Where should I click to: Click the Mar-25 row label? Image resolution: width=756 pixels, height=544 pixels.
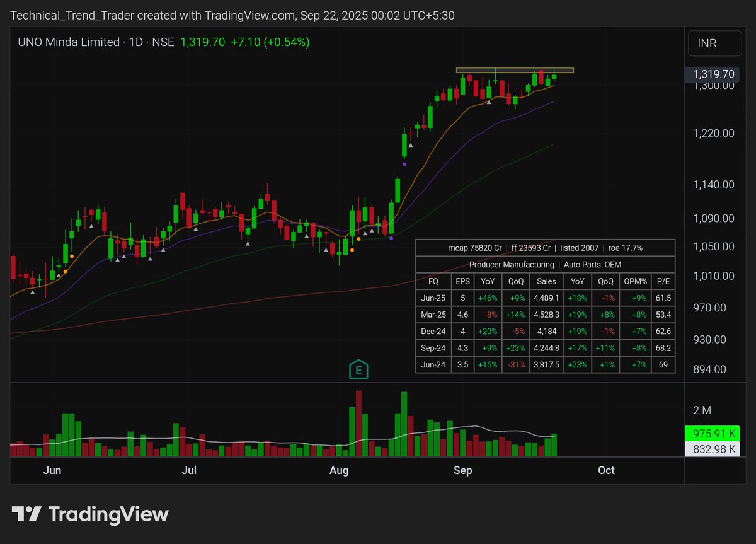(x=433, y=315)
